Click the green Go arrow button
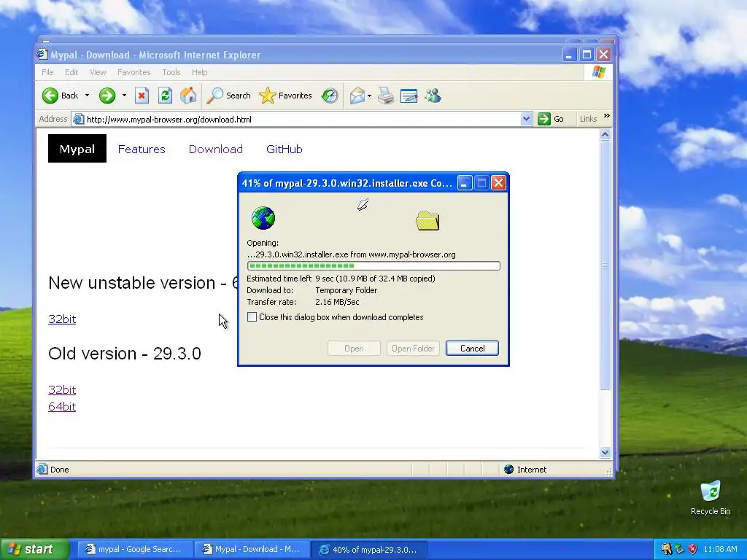 pos(544,119)
